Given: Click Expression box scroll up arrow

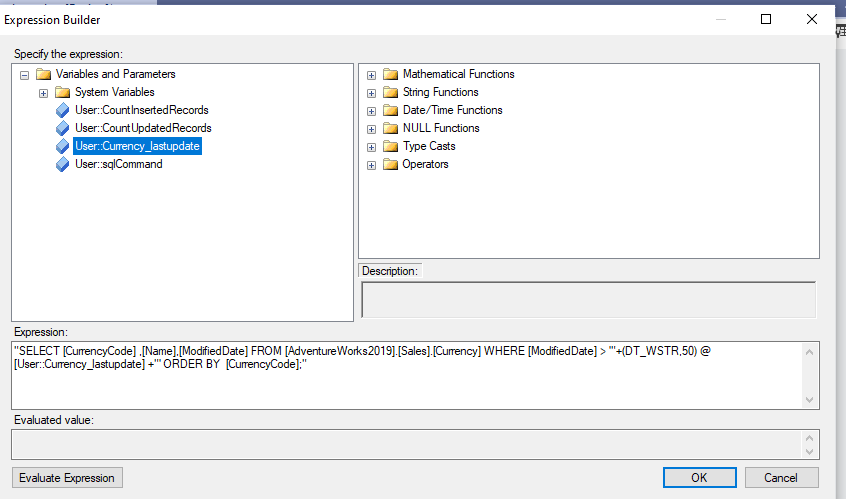Looking at the screenshot, I should (809, 352).
